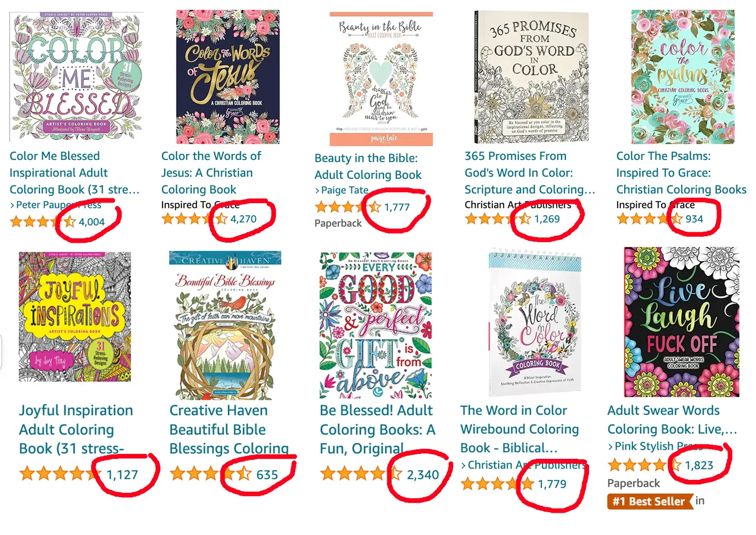Image resolution: width=756 pixels, height=535 pixels.
Task: Open the Adult Swear Words Coloring Book title
Action: (x=672, y=420)
